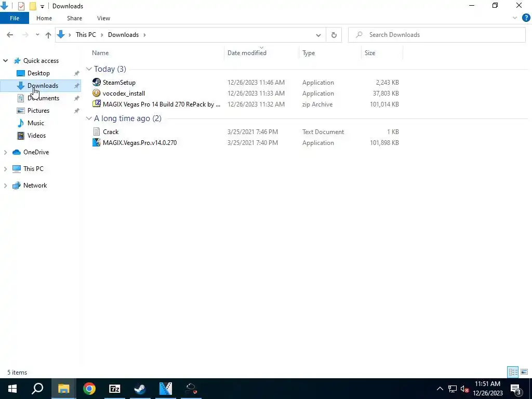Switch to details view layout icon
Viewport: 532px width, 399px height.
pos(513,372)
